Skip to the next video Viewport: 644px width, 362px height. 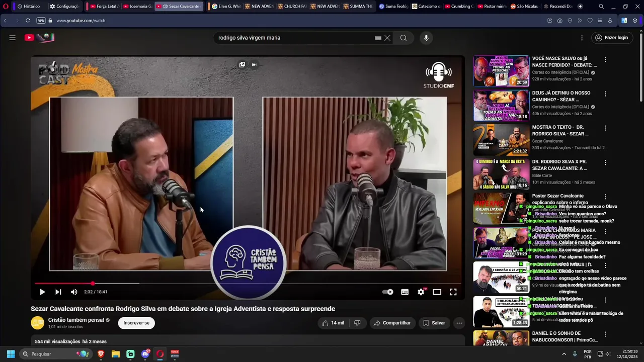58,292
